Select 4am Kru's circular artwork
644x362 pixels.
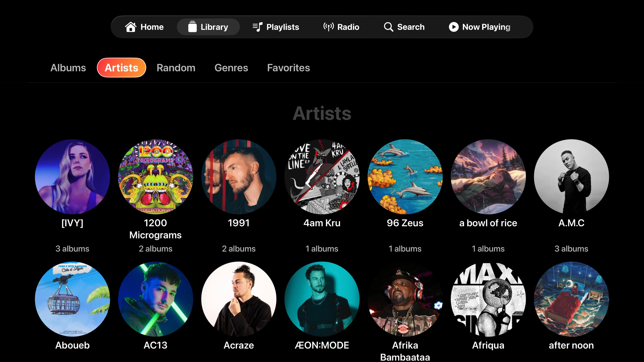[x=322, y=176]
